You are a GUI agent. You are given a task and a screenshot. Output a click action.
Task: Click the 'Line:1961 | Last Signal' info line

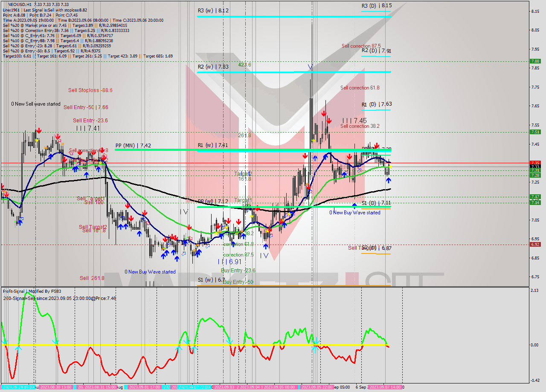point(45,10)
